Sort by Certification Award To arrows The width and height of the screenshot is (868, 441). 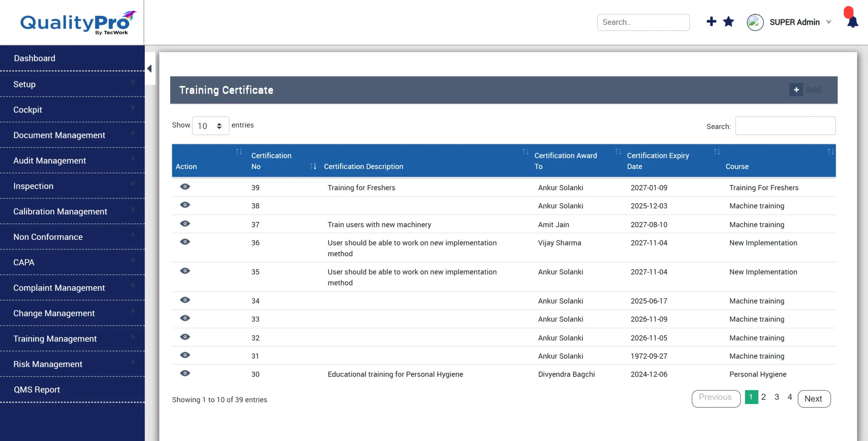618,152
